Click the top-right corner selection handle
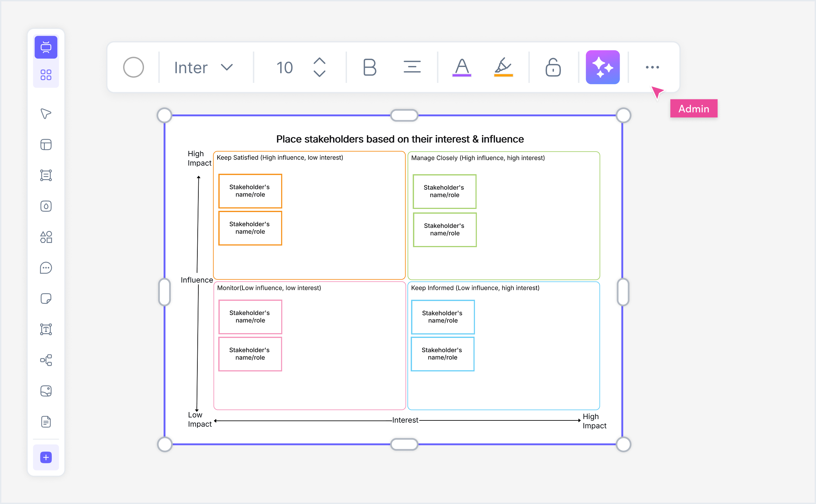This screenshot has height=504, width=816. pyautogui.click(x=623, y=115)
